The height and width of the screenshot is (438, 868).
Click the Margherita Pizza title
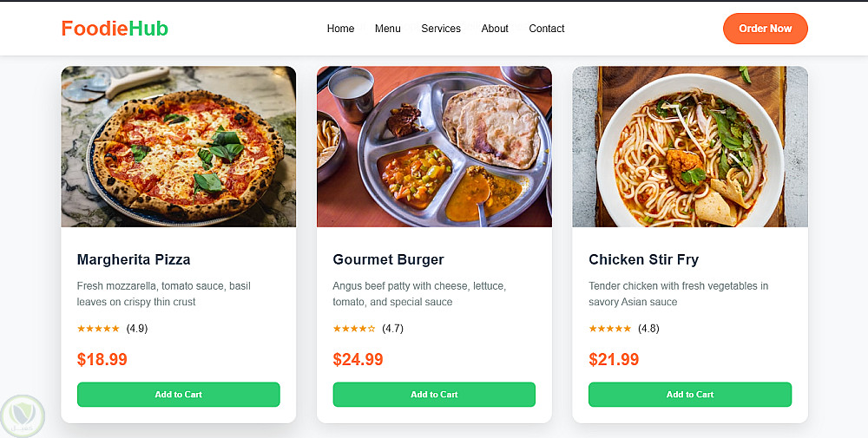(134, 259)
